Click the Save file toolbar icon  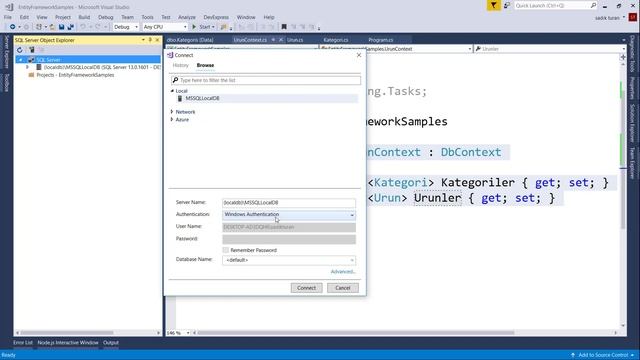(x=61, y=27)
